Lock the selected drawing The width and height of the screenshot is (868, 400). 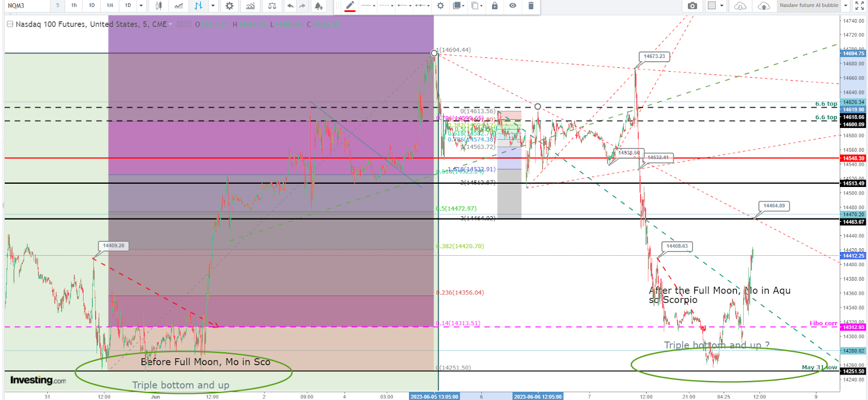[x=495, y=5]
